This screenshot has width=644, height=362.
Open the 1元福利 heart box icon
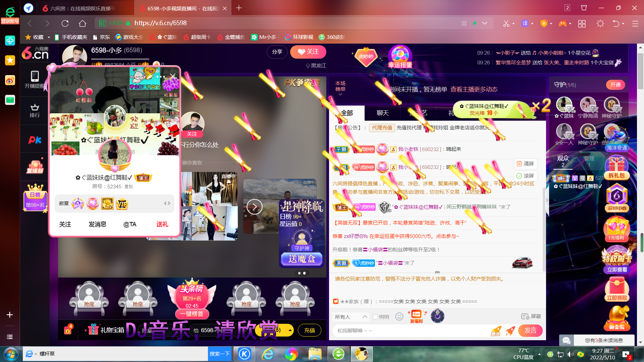[x=617, y=229]
